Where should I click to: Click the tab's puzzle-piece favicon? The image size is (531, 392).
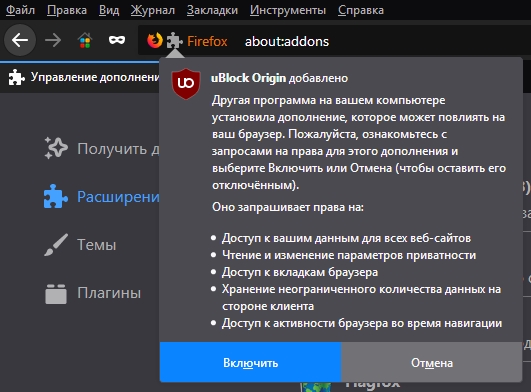coord(16,77)
